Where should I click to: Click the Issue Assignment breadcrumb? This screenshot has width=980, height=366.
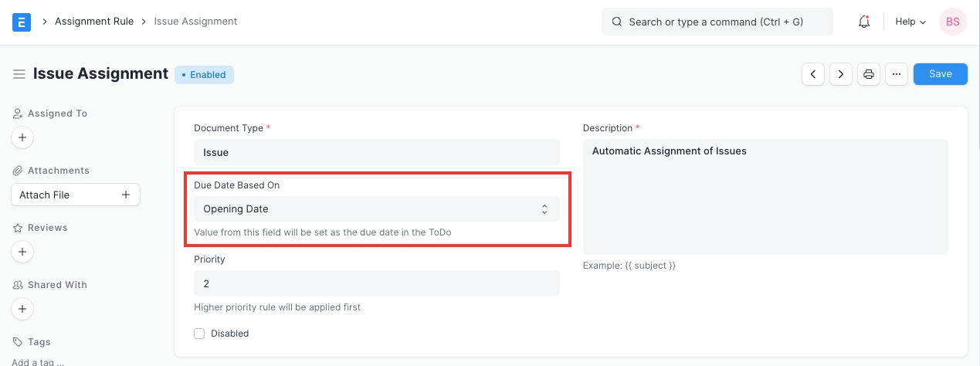click(x=195, y=22)
